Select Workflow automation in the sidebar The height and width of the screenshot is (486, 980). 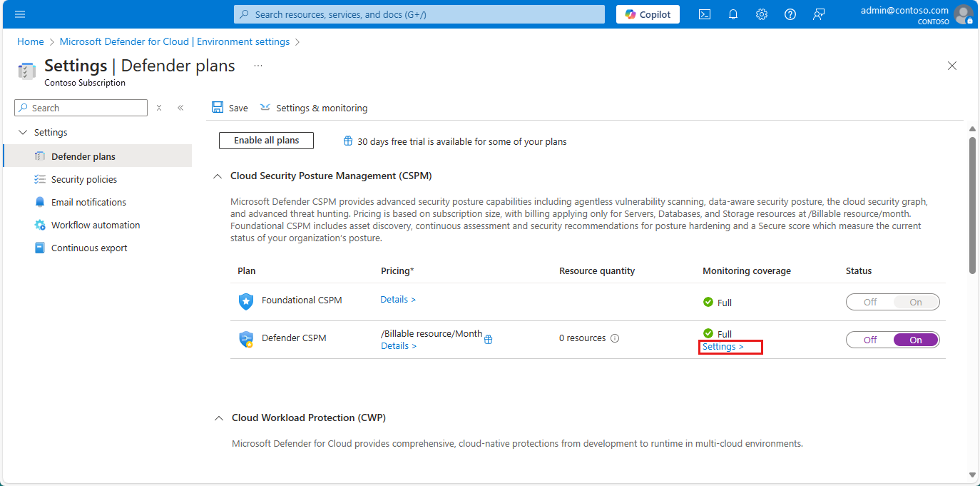click(95, 226)
